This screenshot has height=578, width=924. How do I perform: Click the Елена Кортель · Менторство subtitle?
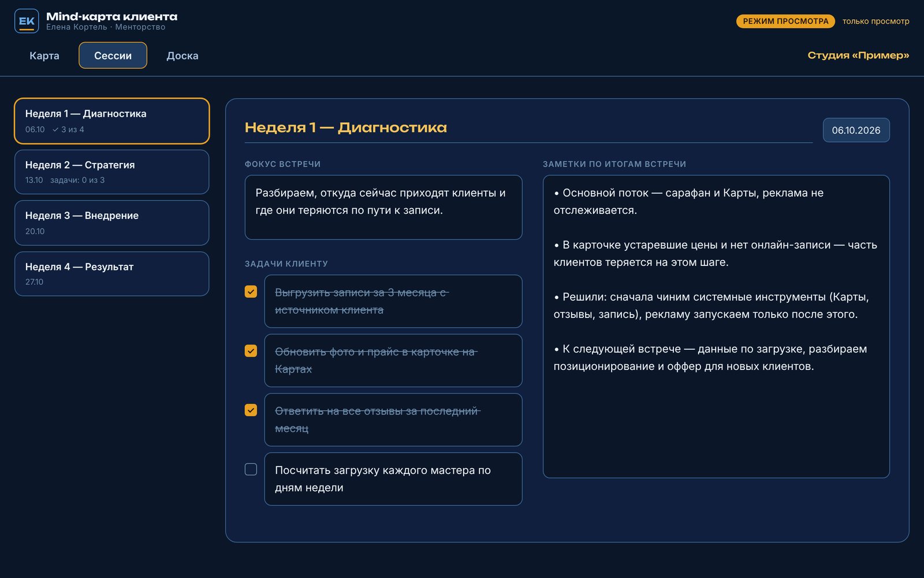106,27
